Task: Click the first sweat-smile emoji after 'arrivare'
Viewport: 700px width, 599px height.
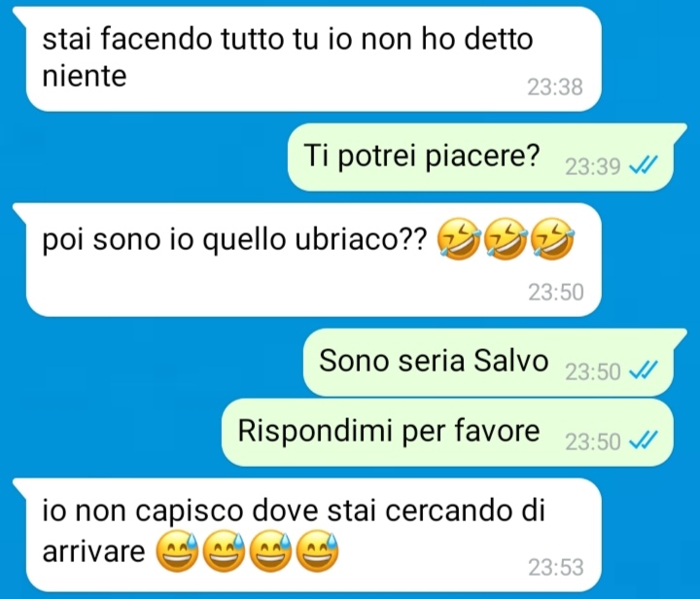Action: 177,551
